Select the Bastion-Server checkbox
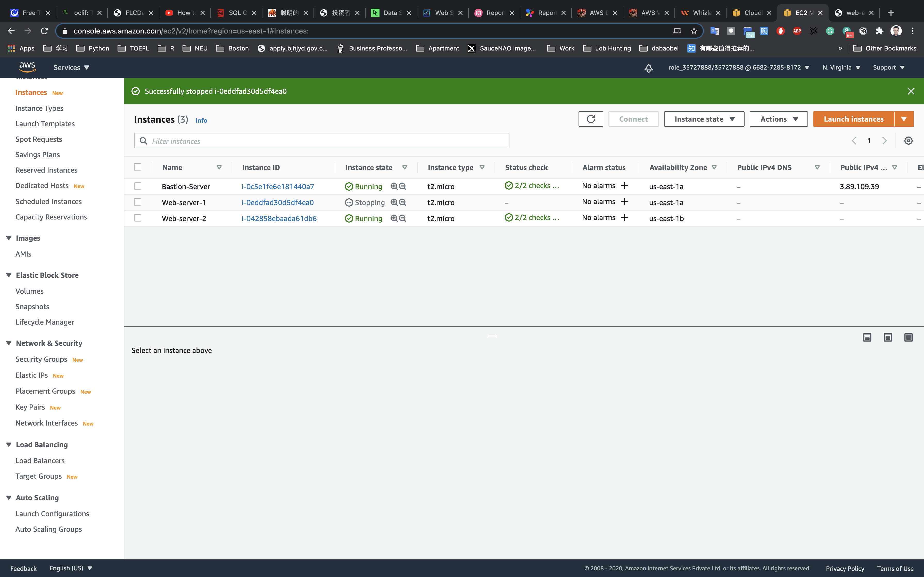 coord(137,186)
